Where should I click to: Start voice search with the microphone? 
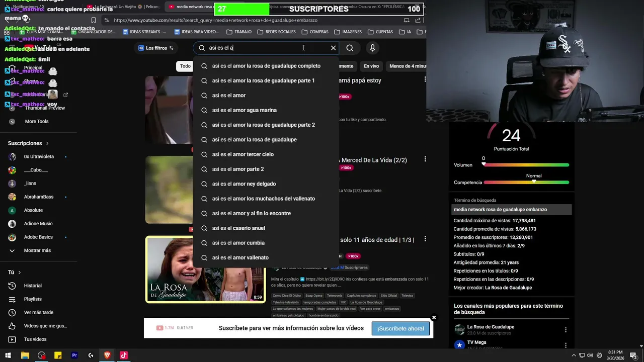point(372,48)
